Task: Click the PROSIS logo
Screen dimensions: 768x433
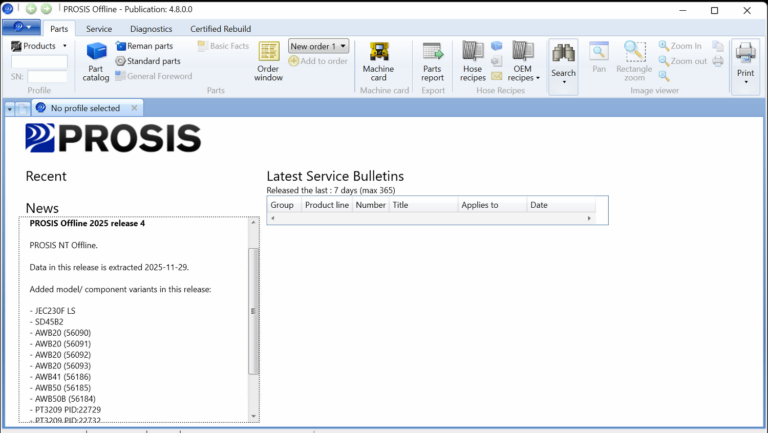Action: click(x=113, y=138)
